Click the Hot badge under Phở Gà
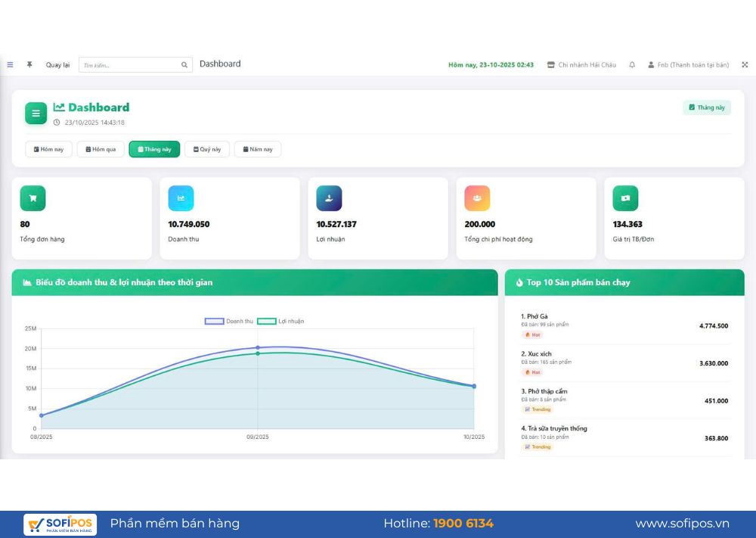The height and width of the screenshot is (538, 756). [533, 335]
